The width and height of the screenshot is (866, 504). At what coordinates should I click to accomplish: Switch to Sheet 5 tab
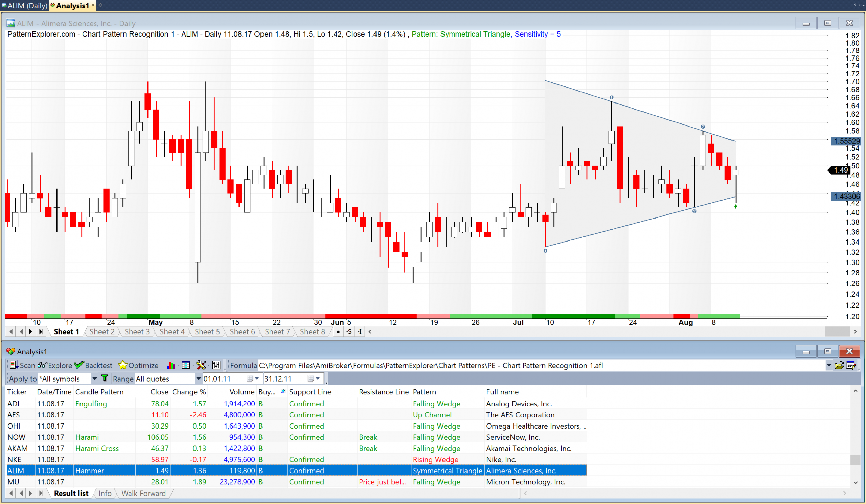click(207, 331)
